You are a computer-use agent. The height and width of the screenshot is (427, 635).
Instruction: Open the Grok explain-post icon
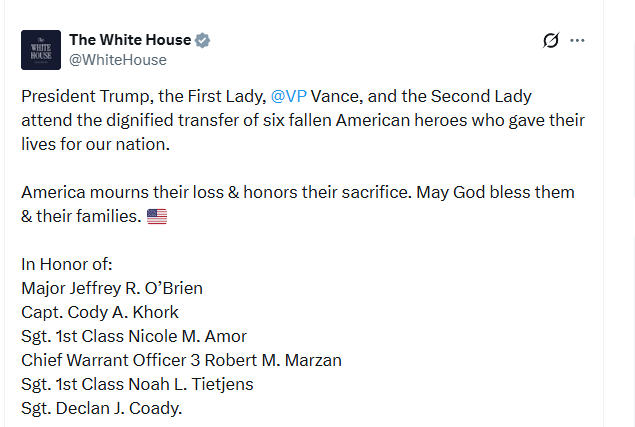pyautogui.click(x=550, y=41)
